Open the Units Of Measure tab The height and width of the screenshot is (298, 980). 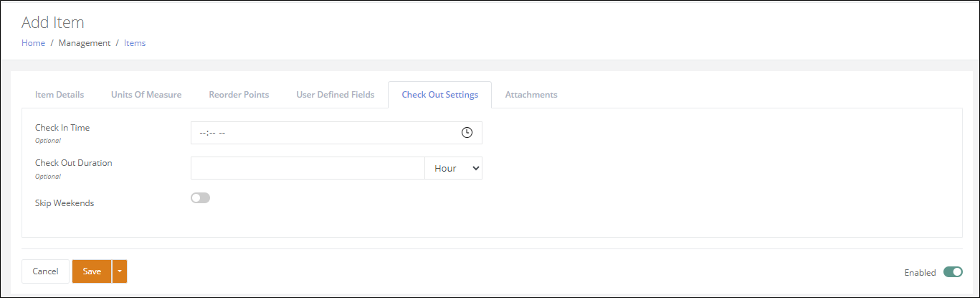146,95
